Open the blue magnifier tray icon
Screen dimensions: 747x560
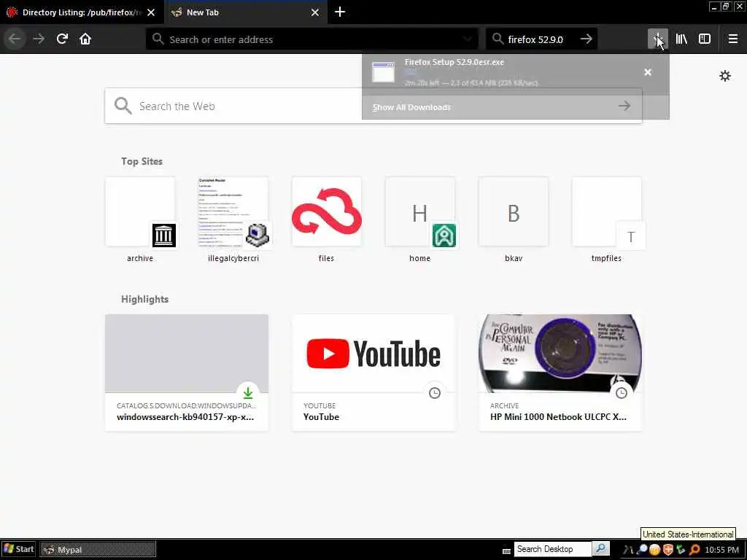click(x=642, y=550)
